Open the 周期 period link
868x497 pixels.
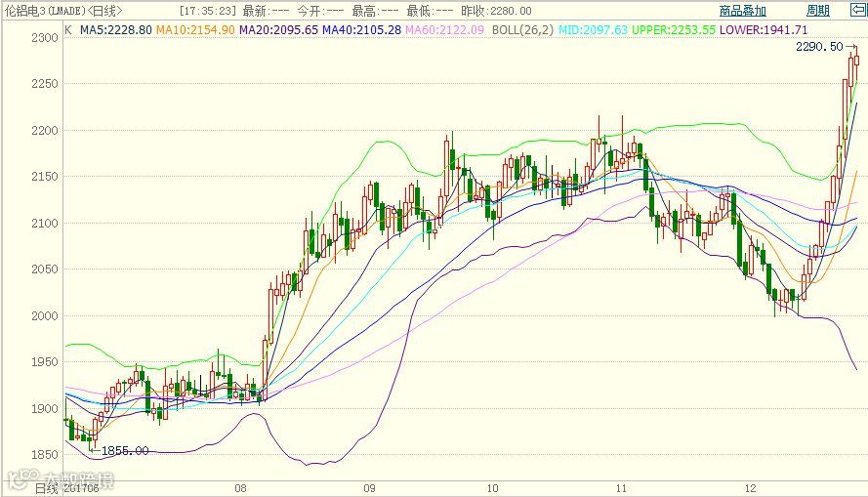(x=817, y=11)
